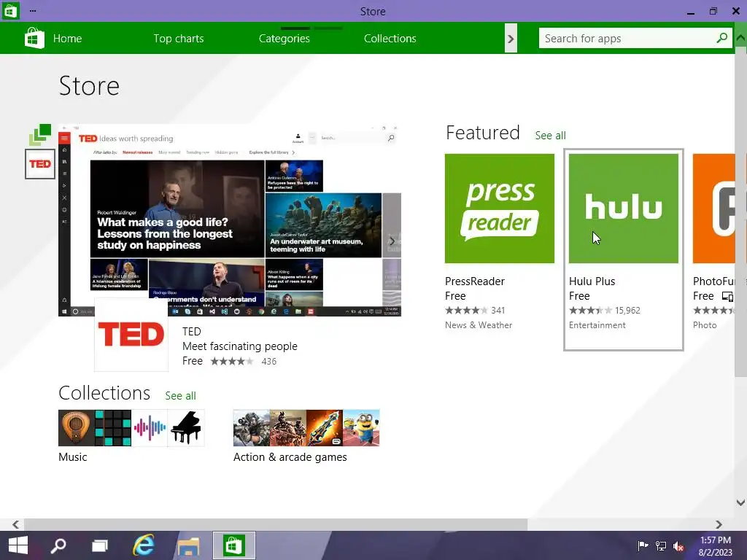Switch to Top charts
Screen dimensions: 747x560
179,39
